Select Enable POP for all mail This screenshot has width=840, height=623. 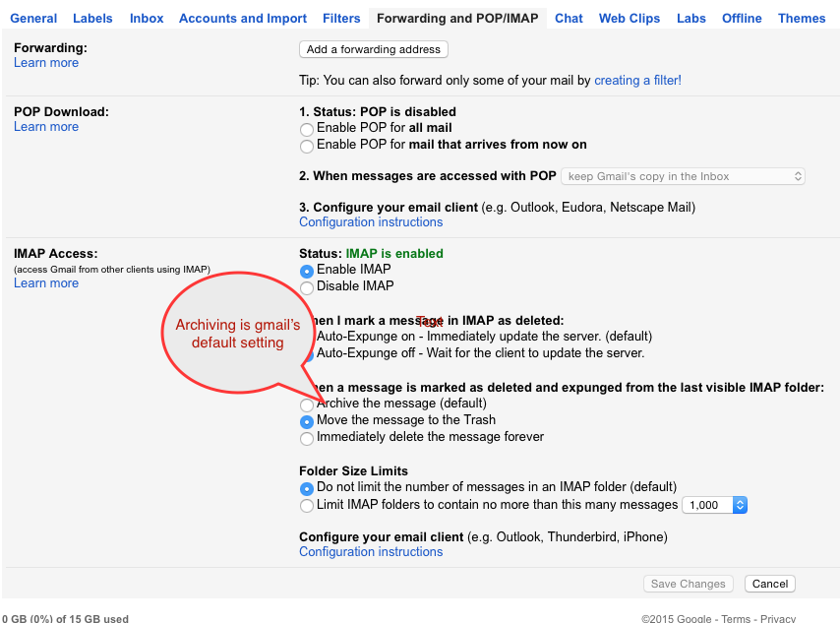pos(307,129)
